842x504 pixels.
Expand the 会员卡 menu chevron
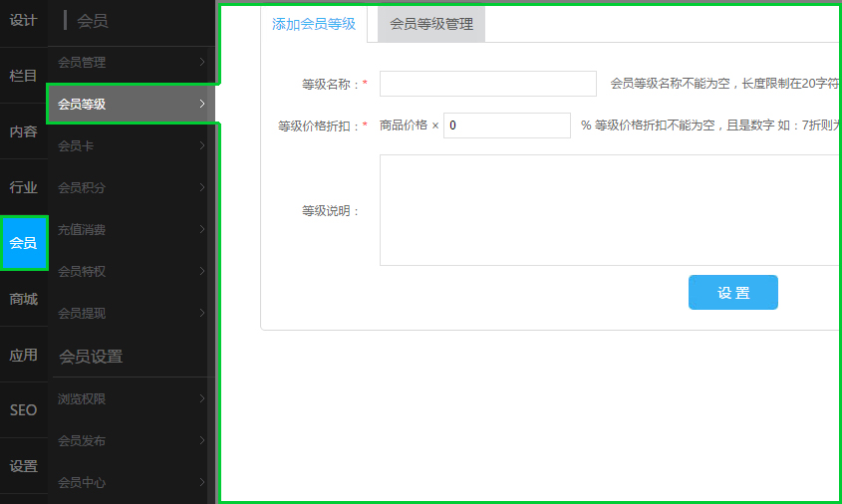pyautogui.click(x=202, y=146)
